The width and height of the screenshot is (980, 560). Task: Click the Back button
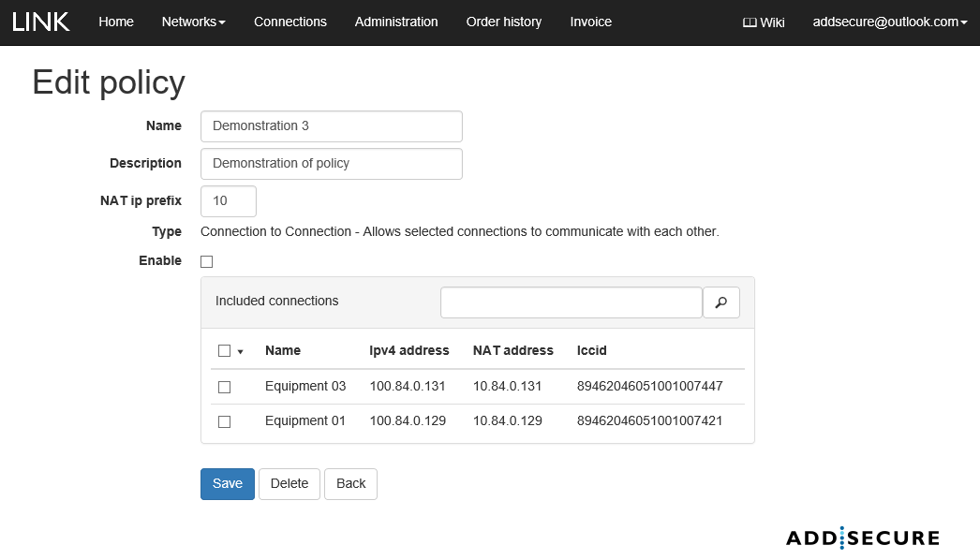(350, 484)
